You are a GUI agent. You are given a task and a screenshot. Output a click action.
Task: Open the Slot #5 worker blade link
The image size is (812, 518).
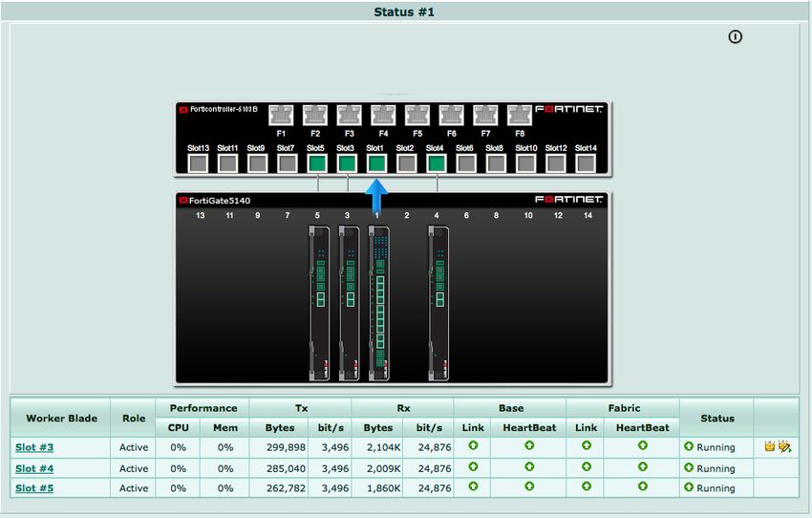[34, 488]
